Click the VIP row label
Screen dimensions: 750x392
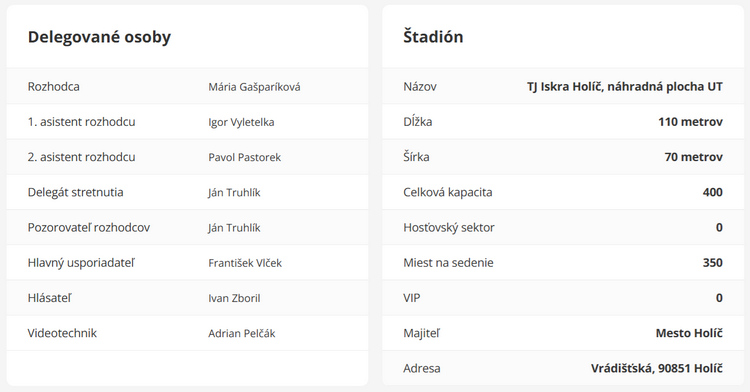412,298
